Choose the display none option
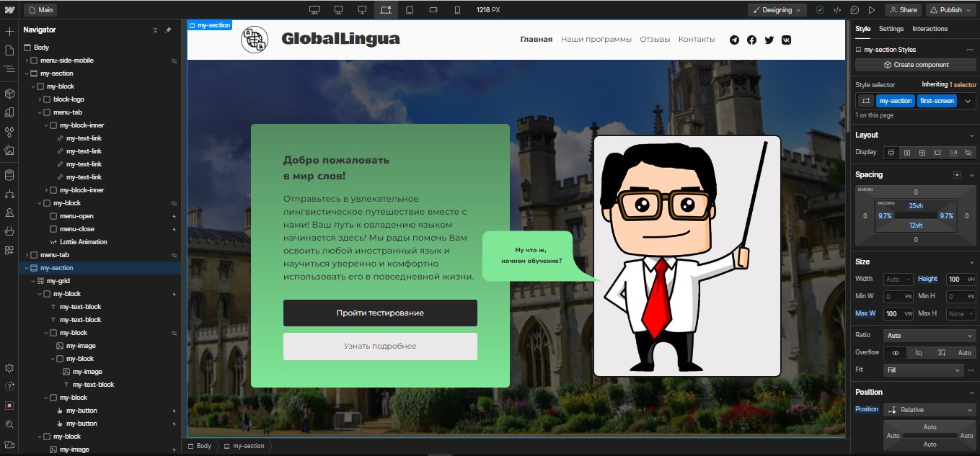Viewport: 980px width, 456px height. tap(968, 153)
